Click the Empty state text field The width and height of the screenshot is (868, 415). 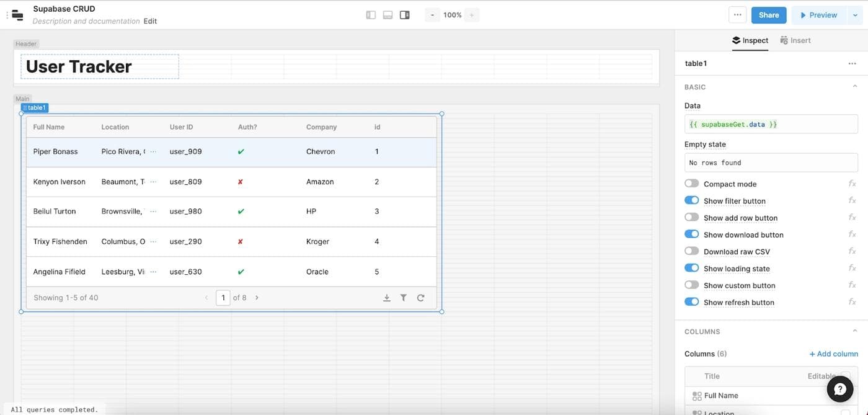[771, 163]
